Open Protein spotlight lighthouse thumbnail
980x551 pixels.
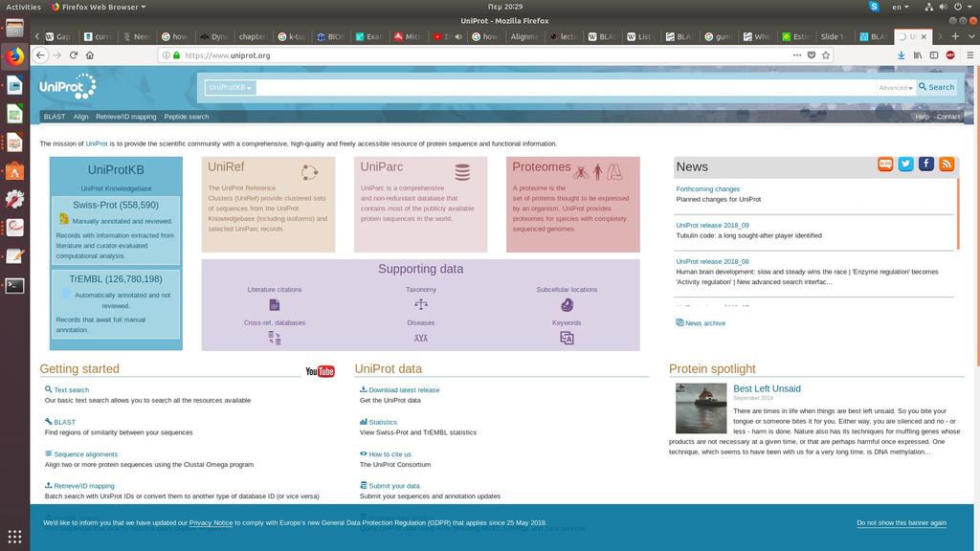(701, 408)
